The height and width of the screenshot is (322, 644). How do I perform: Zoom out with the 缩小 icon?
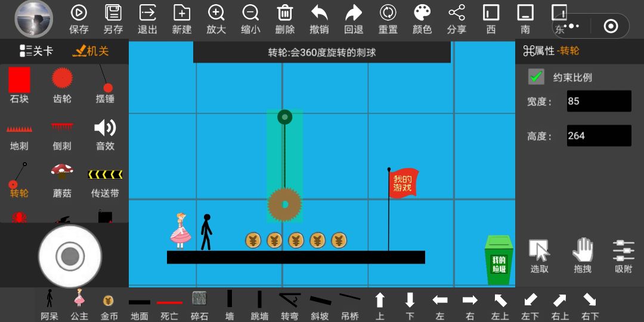point(250,13)
